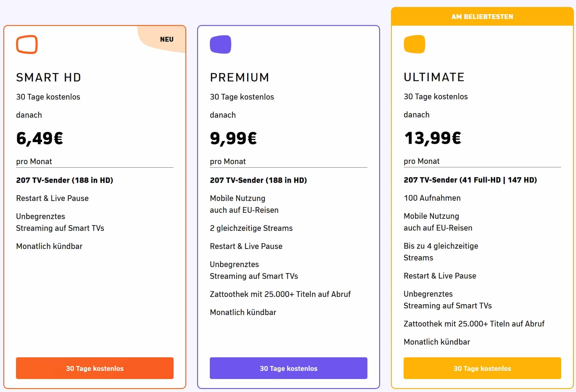The image size is (576, 392).
Task: Click the 9,99€ price
Action: 233,139
